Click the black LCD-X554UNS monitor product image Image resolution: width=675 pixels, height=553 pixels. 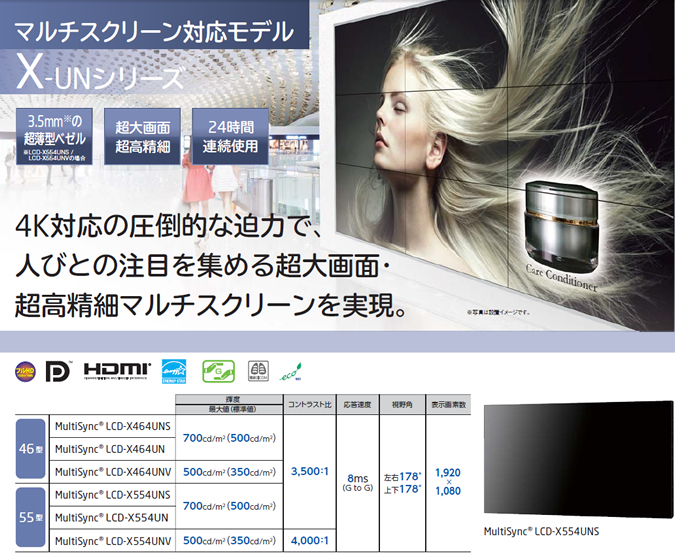pos(579,460)
